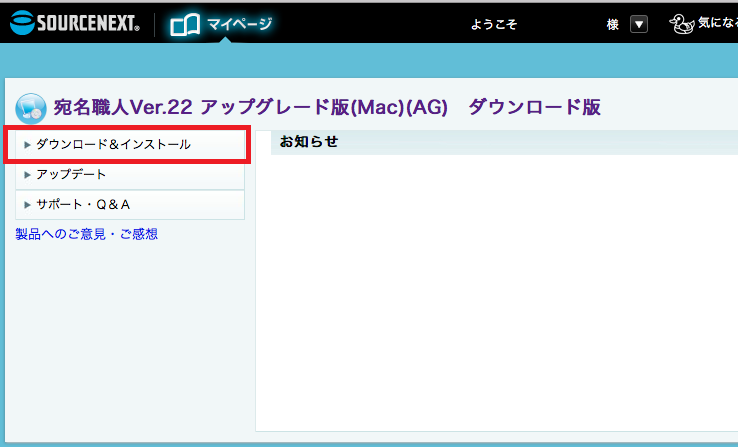This screenshot has height=447, width=738.
Task: Click the お知らせ section heading
Action: (x=309, y=141)
